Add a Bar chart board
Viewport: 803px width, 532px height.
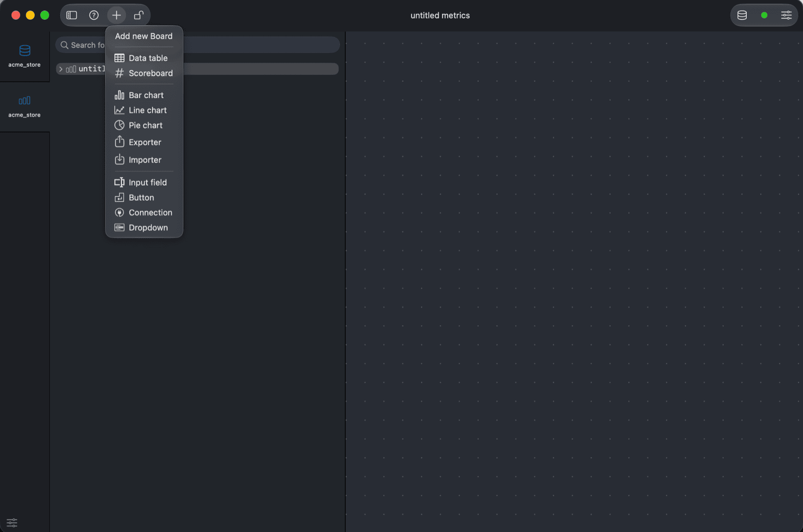pos(144,95)
